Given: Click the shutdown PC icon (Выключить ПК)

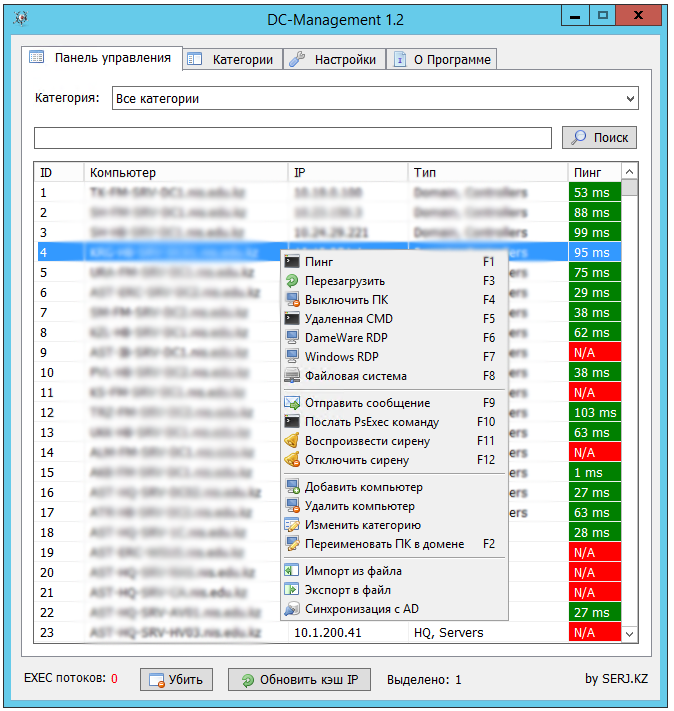Looking at the screenshot, I should pyautogui.click(x=292, y=300).
